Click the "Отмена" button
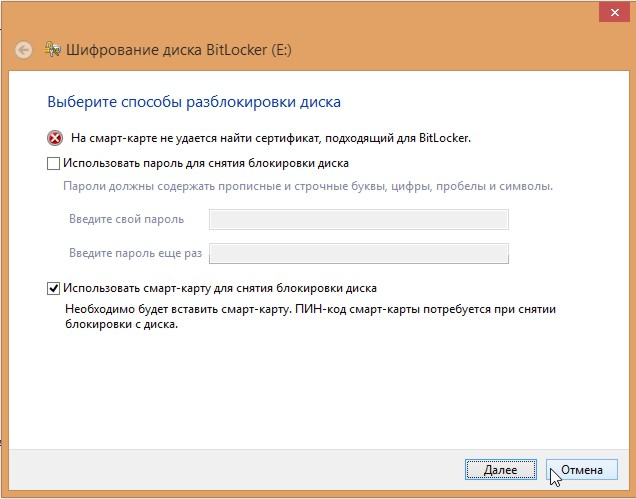This screenshot has height=499, width=636. [582, 470]
